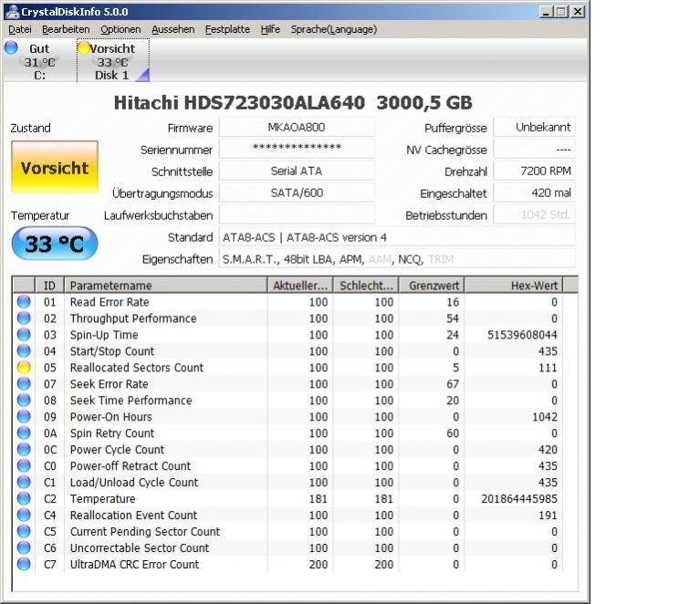Sort by the ID column header
The width and height of the screenshot is (700, 604).
[x=49, y=286]
